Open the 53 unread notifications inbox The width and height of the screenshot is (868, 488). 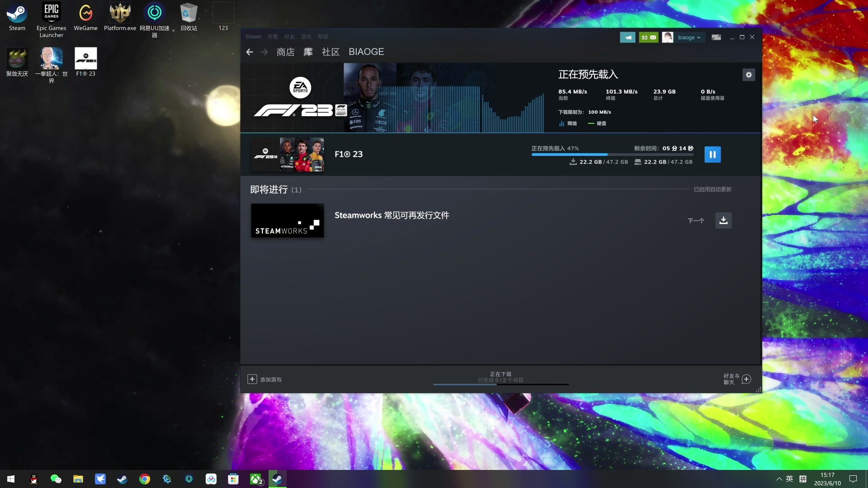649,38
